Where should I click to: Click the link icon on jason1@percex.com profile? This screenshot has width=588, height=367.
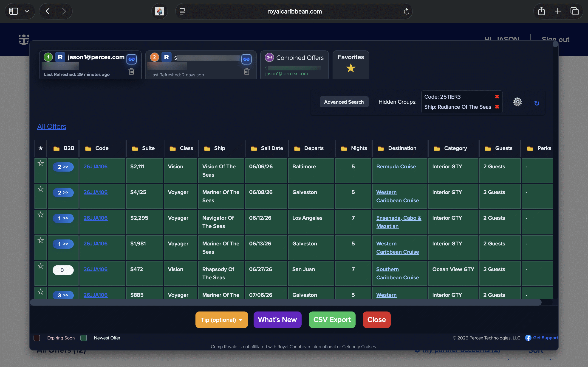[131, 59]
